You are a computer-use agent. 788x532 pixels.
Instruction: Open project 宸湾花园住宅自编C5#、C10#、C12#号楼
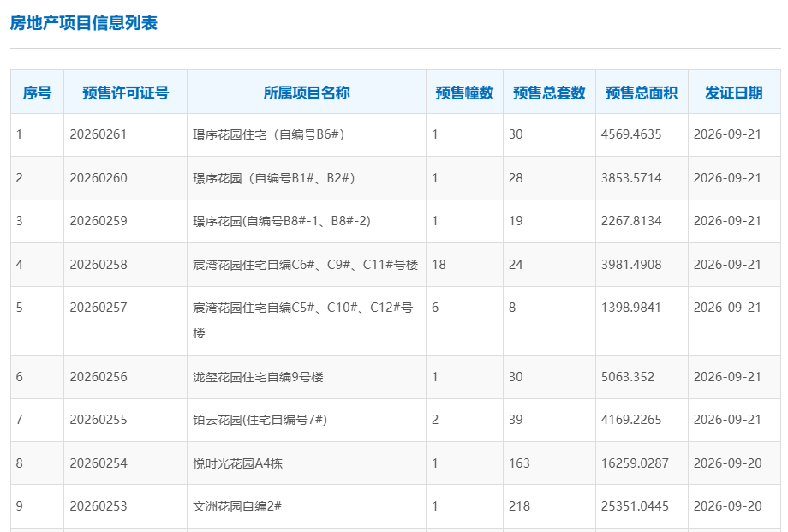tap(302, 320)
